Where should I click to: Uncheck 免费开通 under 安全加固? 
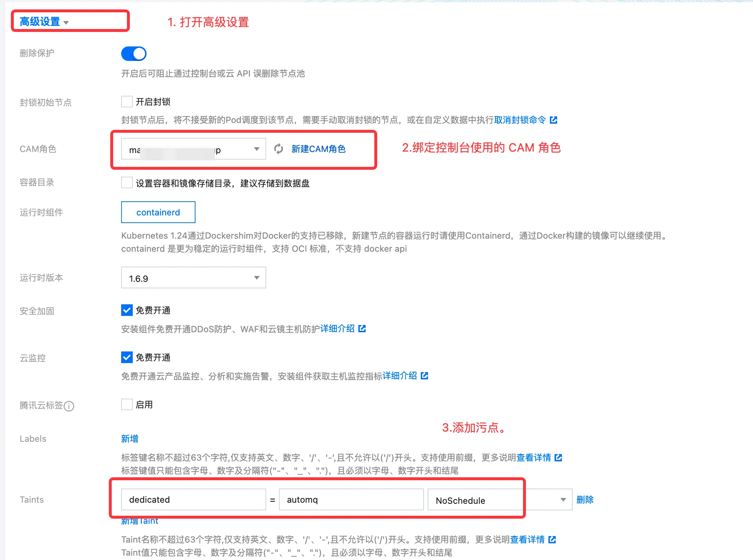coord(127,310)
